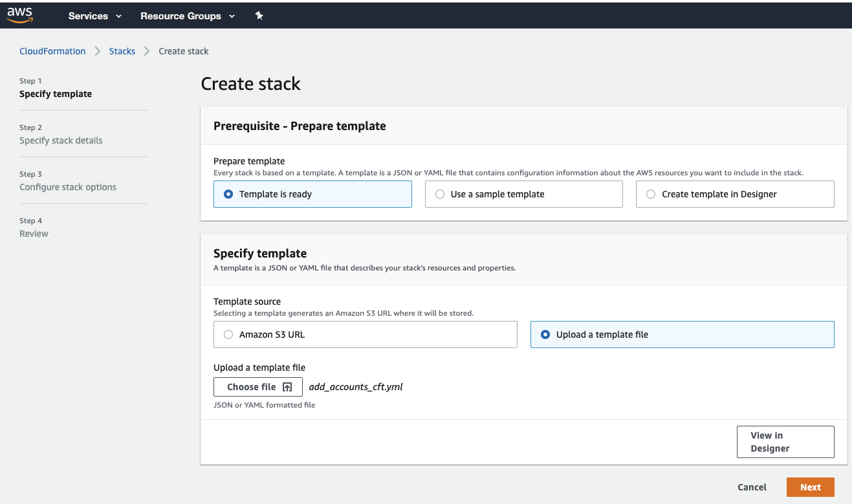Click the Prerequisite - Prepare template heading
Viewport: 852px width, 504px height.
[300, 126]
